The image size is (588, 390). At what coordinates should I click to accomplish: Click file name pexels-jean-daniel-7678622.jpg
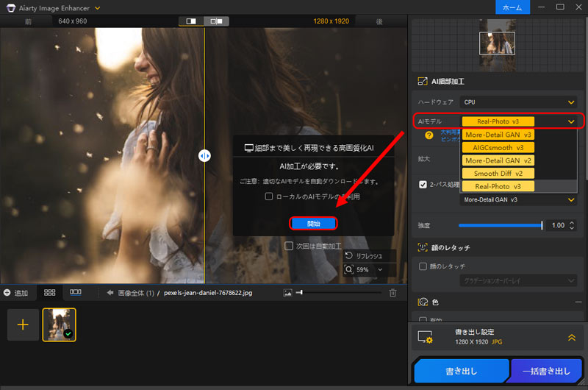(x=208, y=293)
